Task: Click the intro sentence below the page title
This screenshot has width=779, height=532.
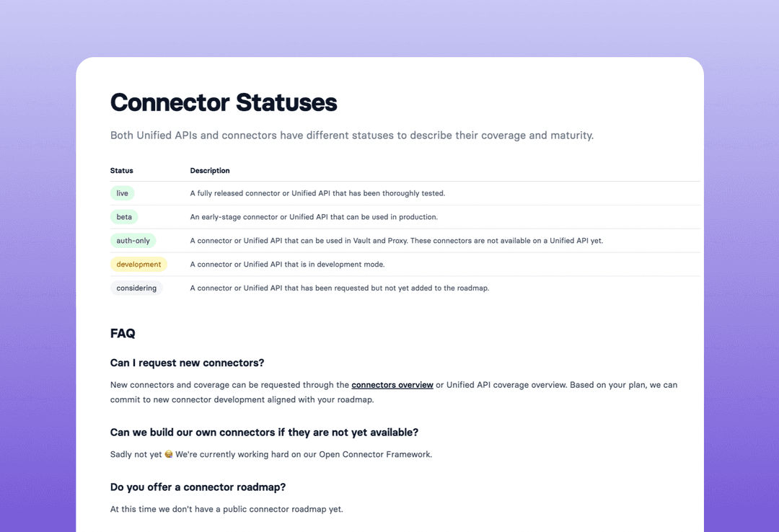Action: click(x=351, y=136)
